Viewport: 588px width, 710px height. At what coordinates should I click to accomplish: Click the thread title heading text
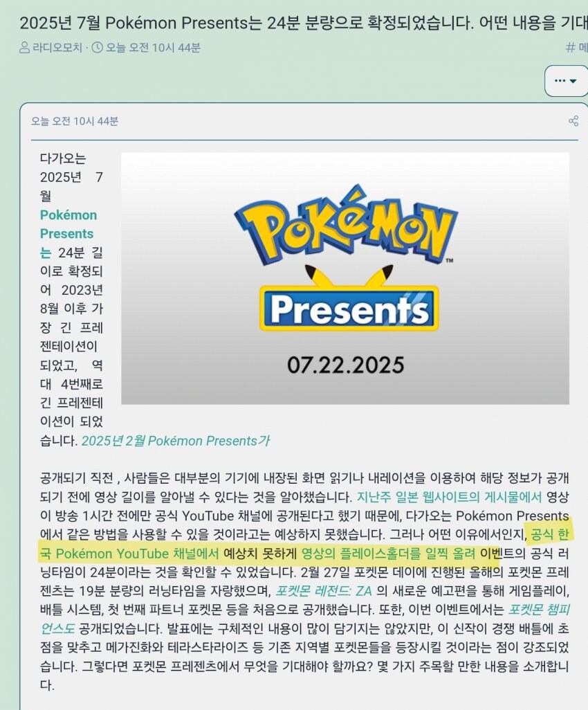click(303, 23)
